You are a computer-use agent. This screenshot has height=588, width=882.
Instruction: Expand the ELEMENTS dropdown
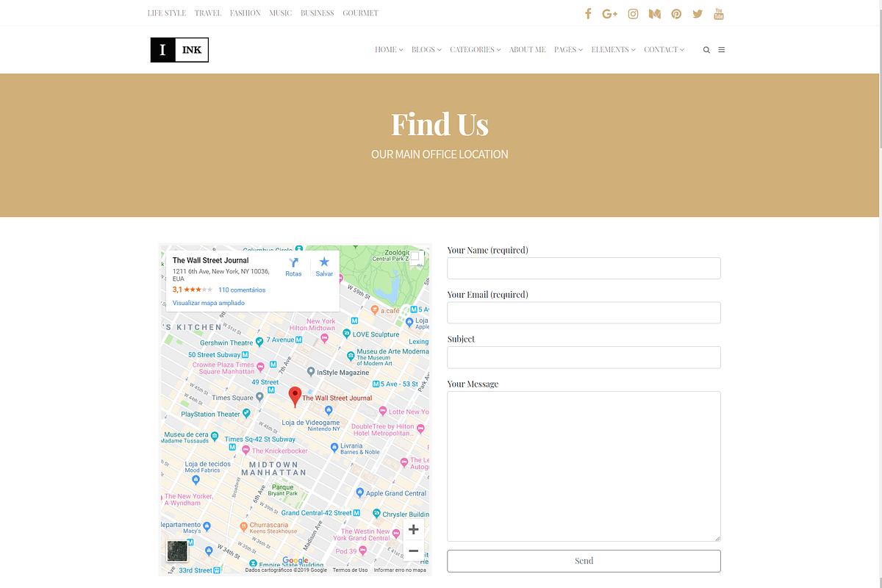tap(612, 49)
